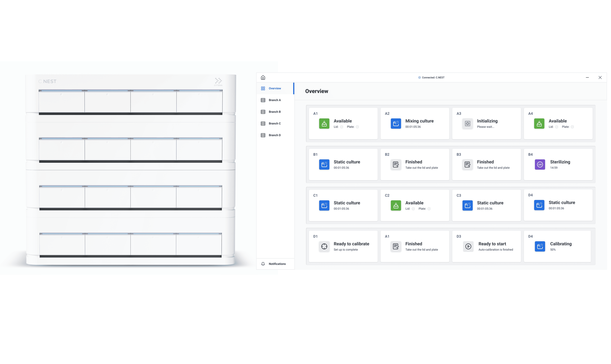Click the 'Overview' page heading
This screenshot has height=364, width=611.
tap(317, 91)
